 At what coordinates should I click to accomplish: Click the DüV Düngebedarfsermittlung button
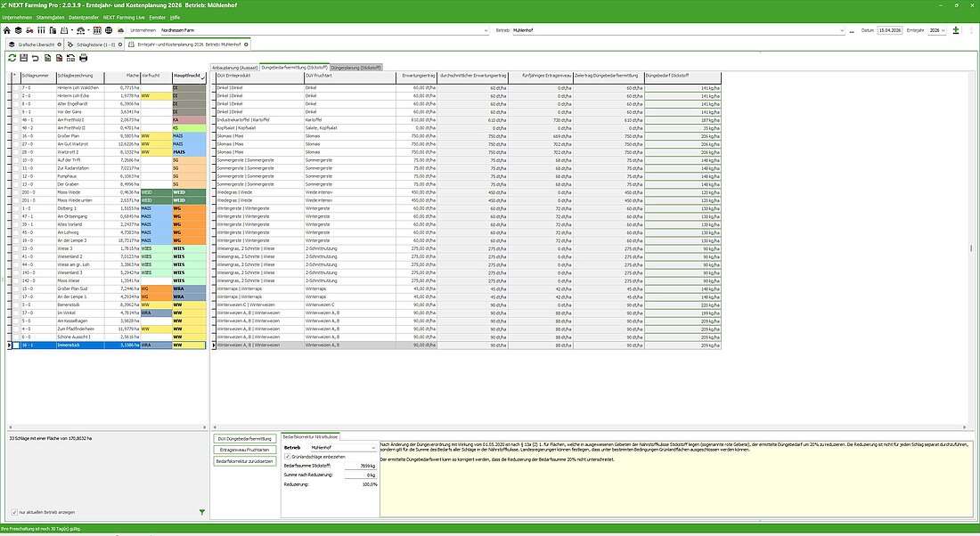(x=244, y=439)
